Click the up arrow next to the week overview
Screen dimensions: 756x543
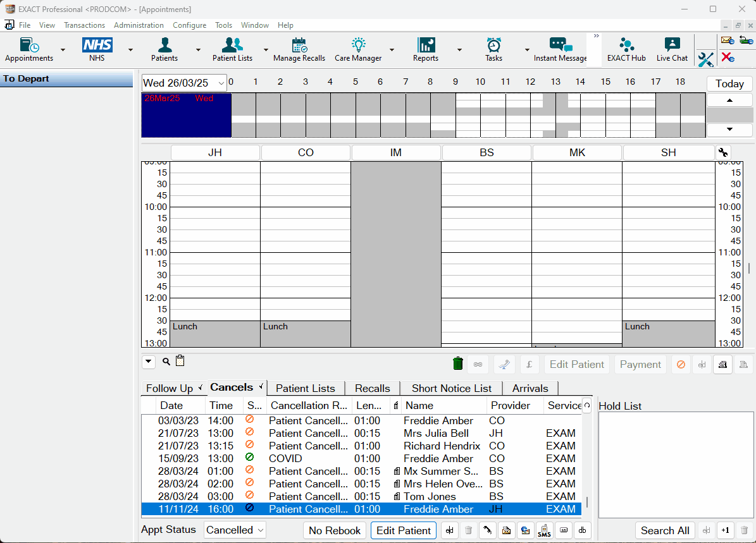[x=729, y=101]
